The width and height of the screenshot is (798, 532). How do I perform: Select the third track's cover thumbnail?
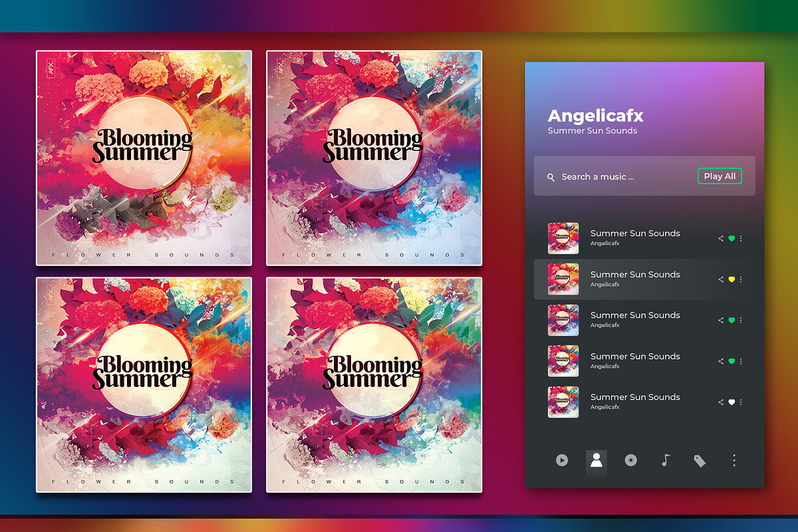coord(563,320)
